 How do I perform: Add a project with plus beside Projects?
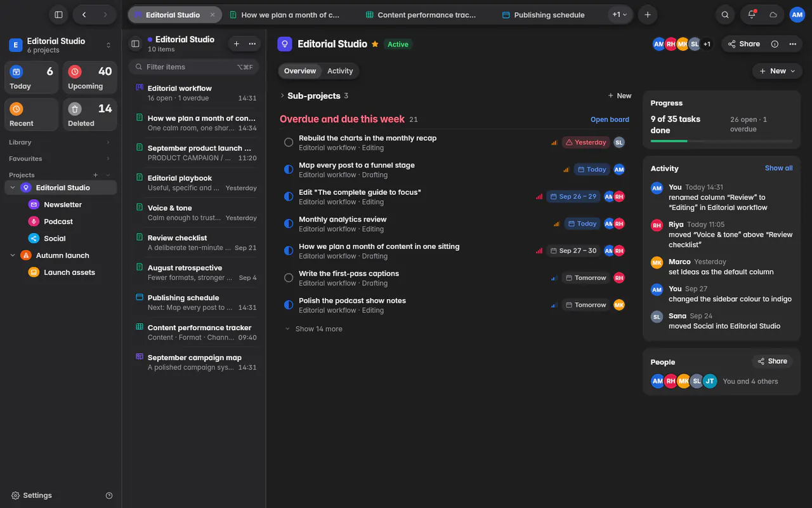coord(96,175)
